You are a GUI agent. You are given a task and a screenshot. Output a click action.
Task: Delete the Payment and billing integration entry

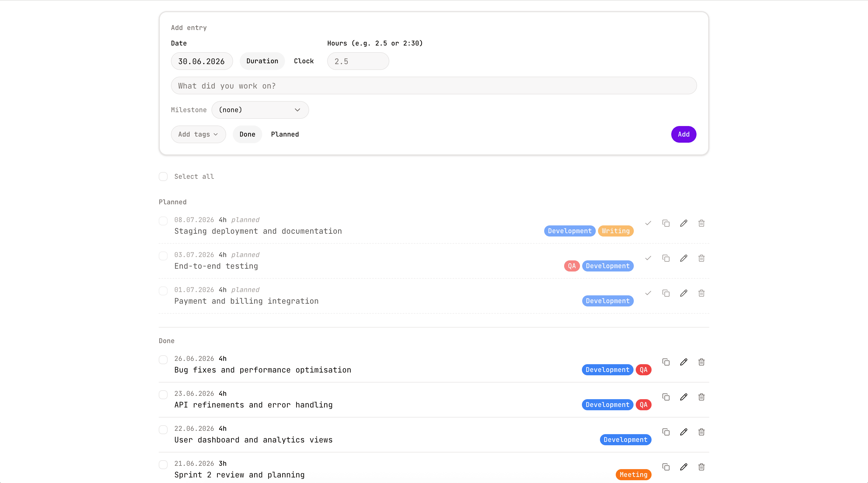(702, 293)
